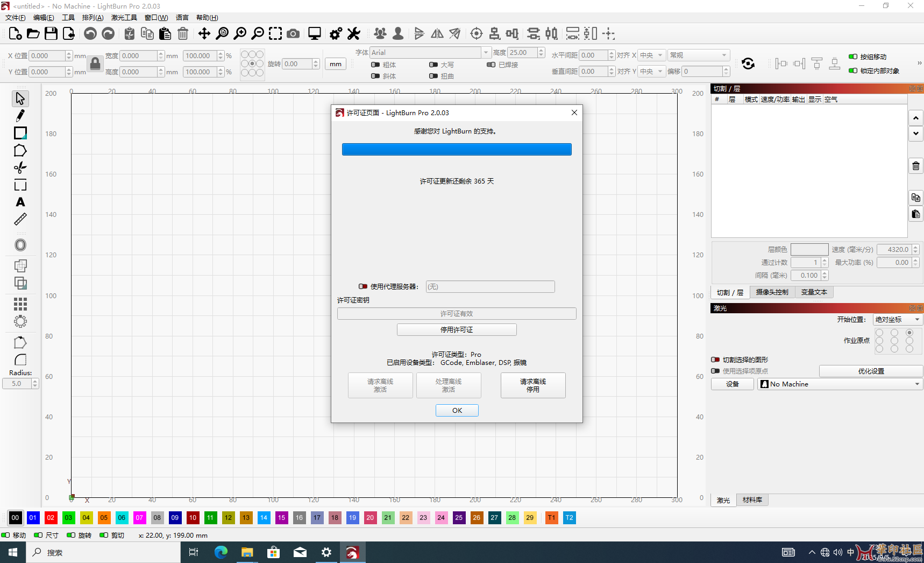Select the Text tool
The height and width of the screenshot is (563, 924).
pyautogui.click(x=20, y=202)
